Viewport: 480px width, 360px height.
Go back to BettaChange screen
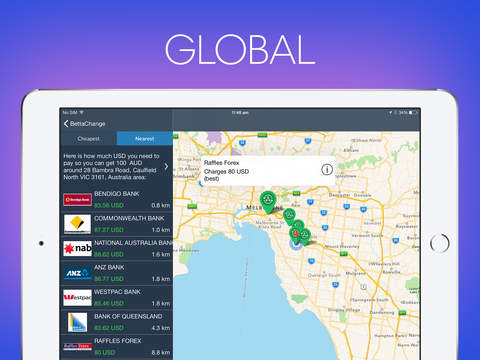pyautogui.click(x=84, y=124)
